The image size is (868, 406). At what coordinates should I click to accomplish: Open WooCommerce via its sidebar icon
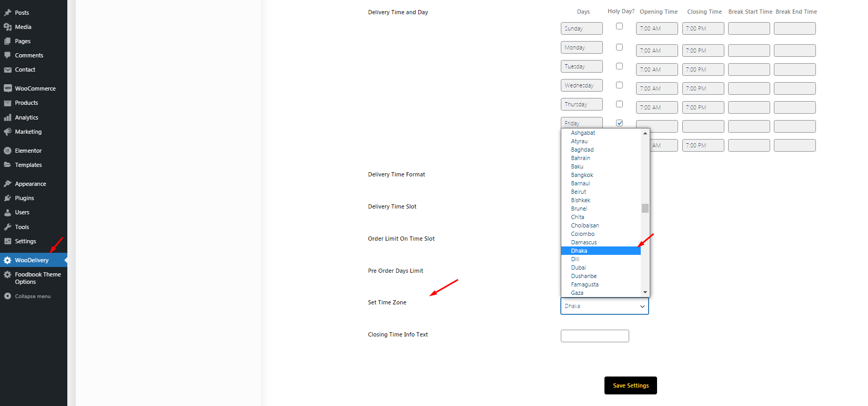click(x=7, y=88)
